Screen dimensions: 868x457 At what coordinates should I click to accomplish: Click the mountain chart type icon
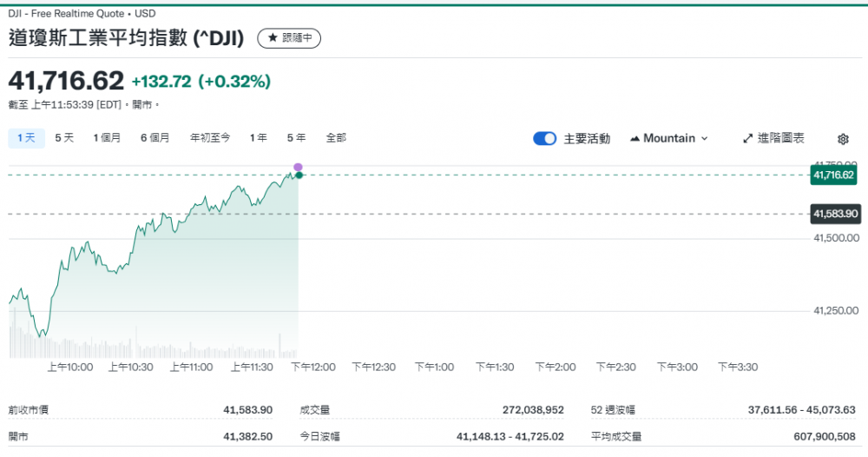635,138
